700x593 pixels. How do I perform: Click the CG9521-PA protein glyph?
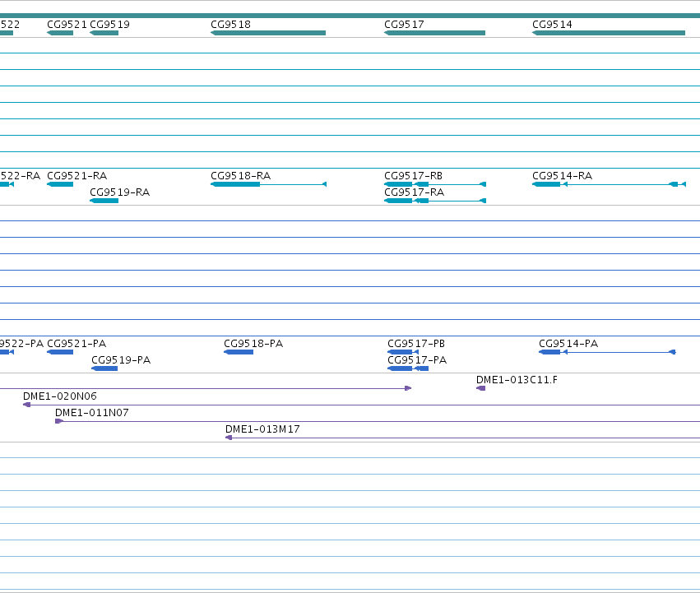click(60, 352)
